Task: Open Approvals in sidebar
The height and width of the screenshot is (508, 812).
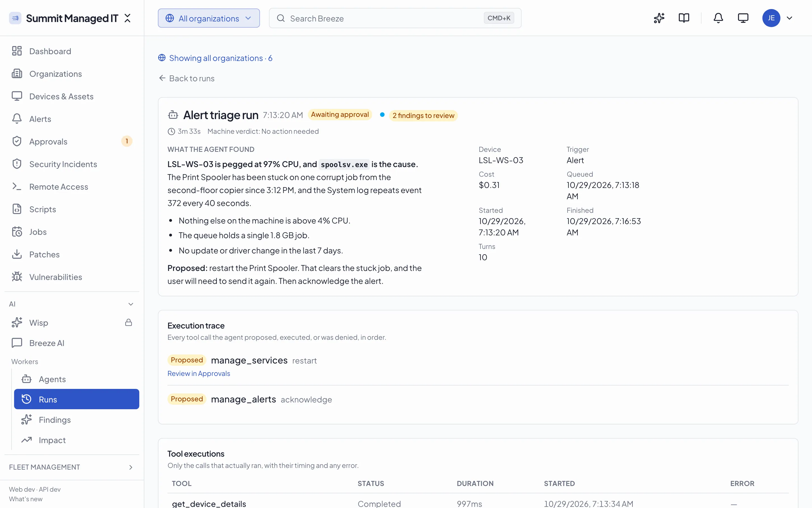Action: [x=72, y=141]
